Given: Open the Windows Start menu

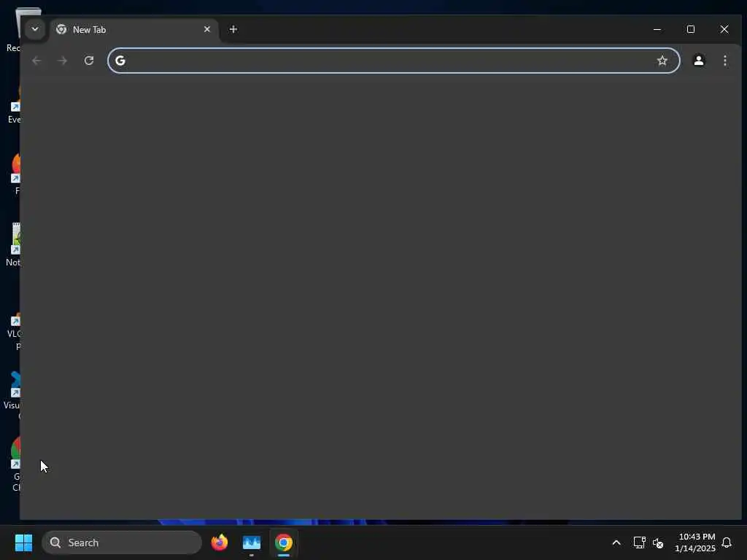Looking at the screenshot, I should coord(23,542).
